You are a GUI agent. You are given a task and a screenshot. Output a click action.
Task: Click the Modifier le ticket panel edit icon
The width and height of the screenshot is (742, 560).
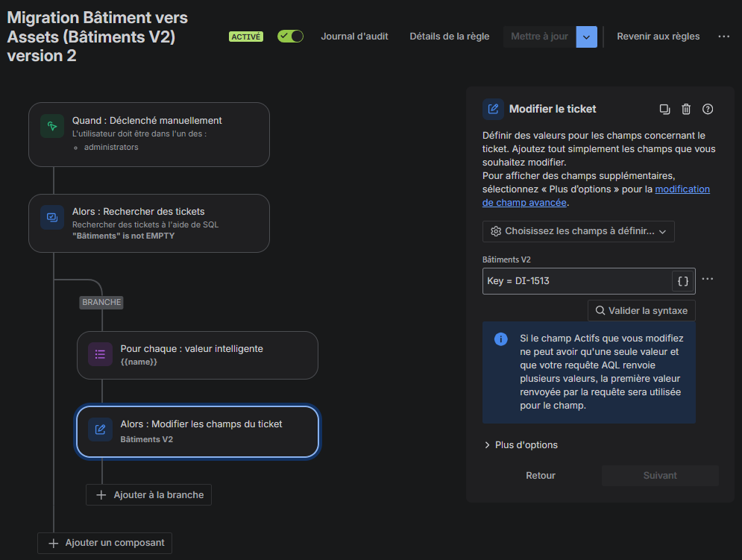click(493, 109)
